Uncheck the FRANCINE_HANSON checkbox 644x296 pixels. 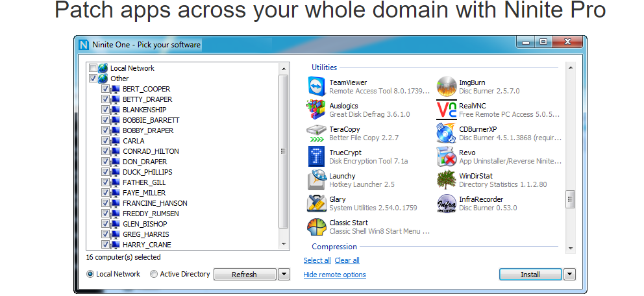(x=105, y=203)
